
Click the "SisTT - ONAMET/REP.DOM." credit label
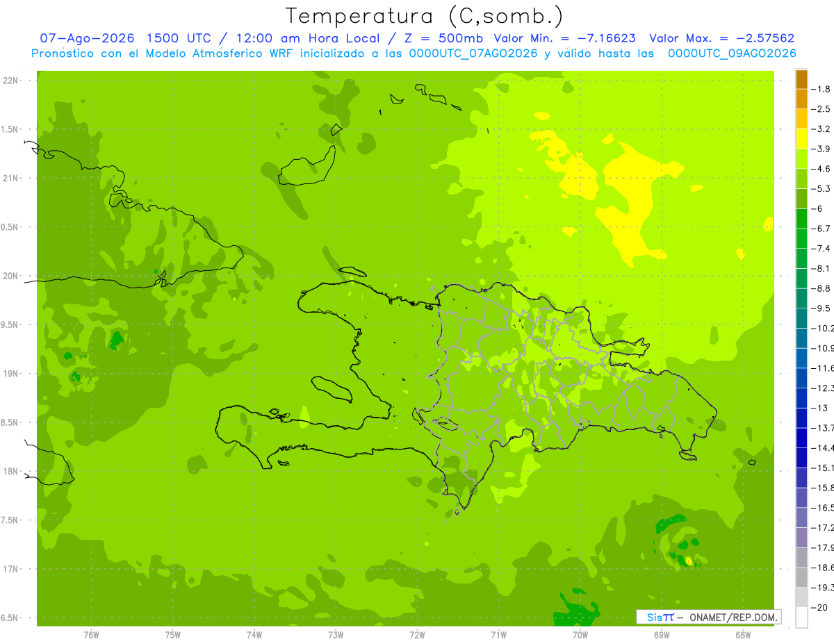coord(708,617)
